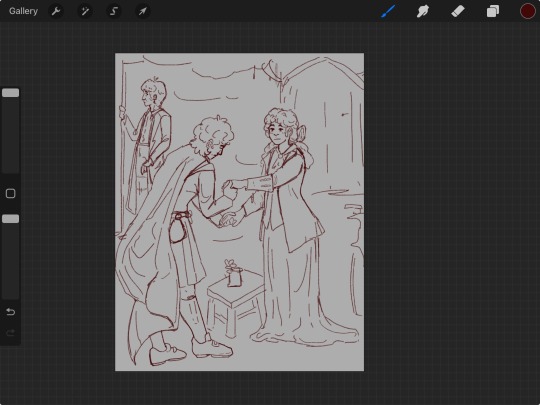Open the Actions wrench menu
Screen dimensions: 540x405
(x=56, y=11)
